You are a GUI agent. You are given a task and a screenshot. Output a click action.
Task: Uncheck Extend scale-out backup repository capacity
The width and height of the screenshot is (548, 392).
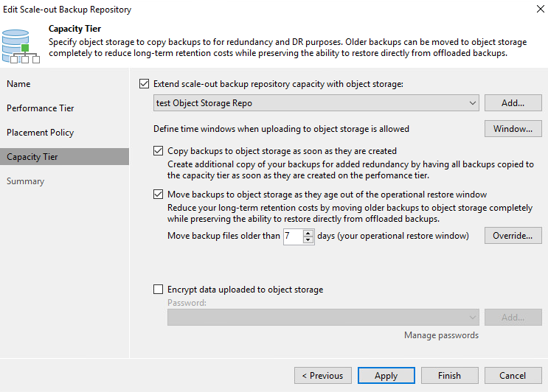(144, 84)
